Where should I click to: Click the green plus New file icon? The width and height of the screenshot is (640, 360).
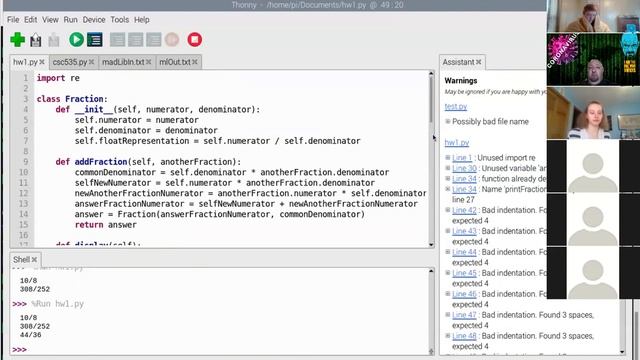18,40
